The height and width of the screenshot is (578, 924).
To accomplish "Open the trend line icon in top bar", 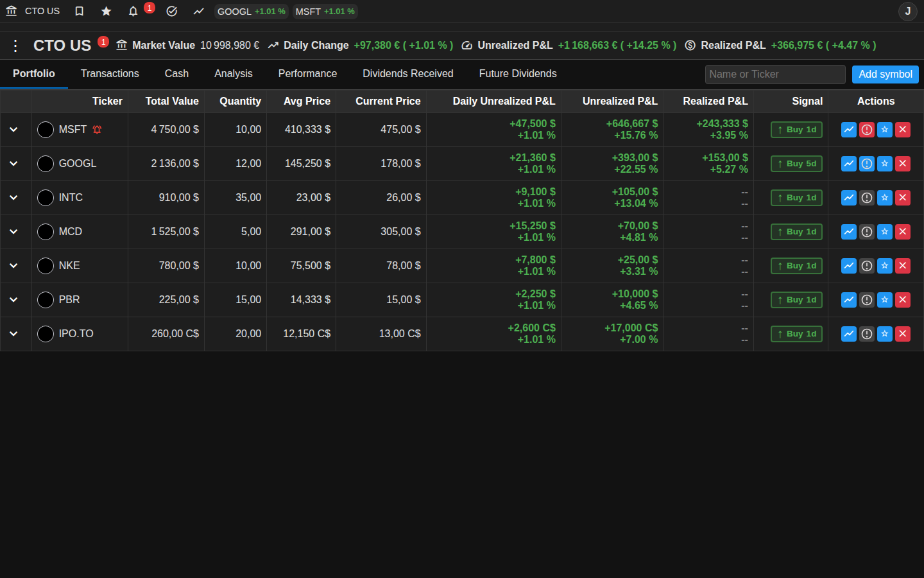I will coord(198,12).
